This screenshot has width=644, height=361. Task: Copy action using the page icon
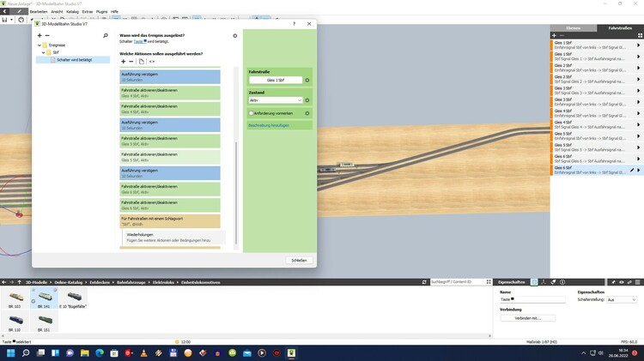click(142, 62)
